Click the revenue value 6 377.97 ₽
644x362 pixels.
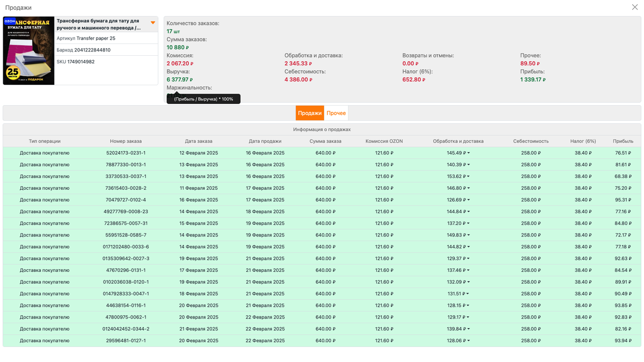tap(180, 79)
